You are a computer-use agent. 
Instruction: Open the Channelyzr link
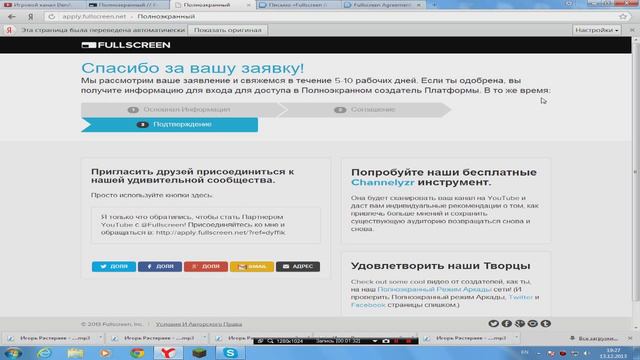click(382, 182)
